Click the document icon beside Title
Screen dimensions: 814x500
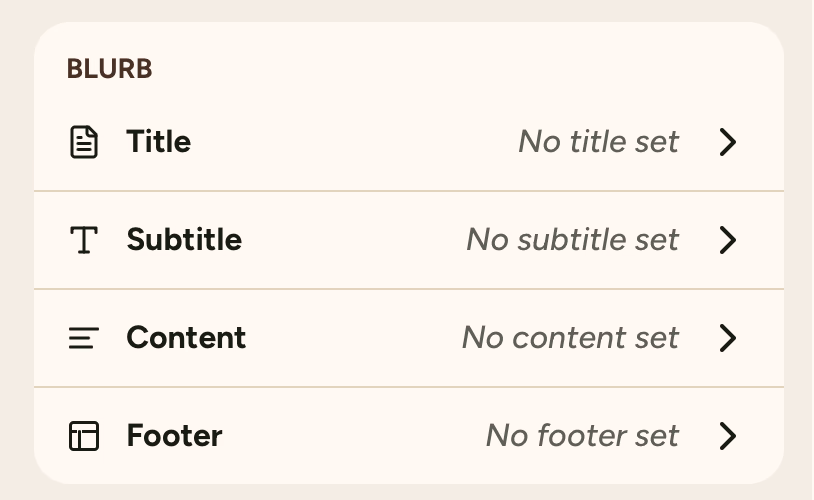[x=84, y=142]
